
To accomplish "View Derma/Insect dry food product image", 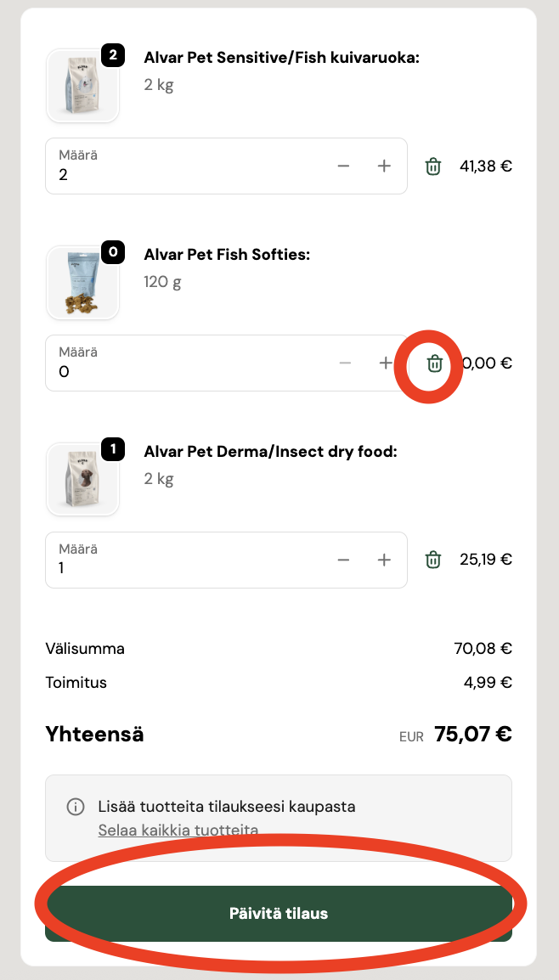I will 82,479.
